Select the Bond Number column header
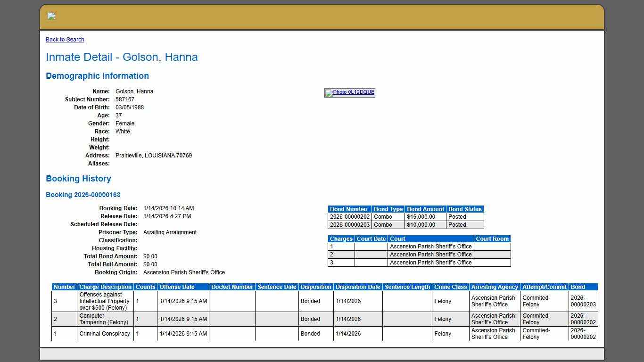The height and width of the screenshot is (362, 644). (349, 209)
